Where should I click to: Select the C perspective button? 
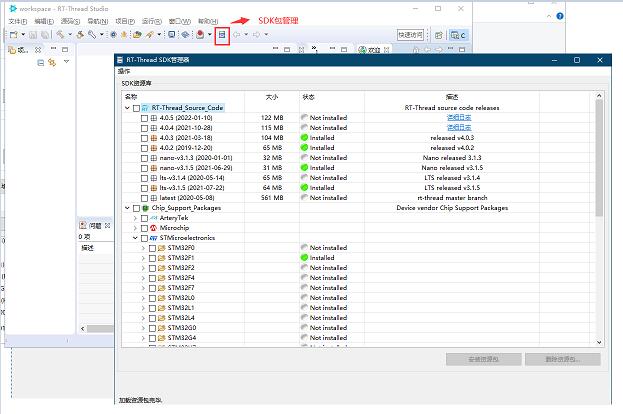(459, 35)
